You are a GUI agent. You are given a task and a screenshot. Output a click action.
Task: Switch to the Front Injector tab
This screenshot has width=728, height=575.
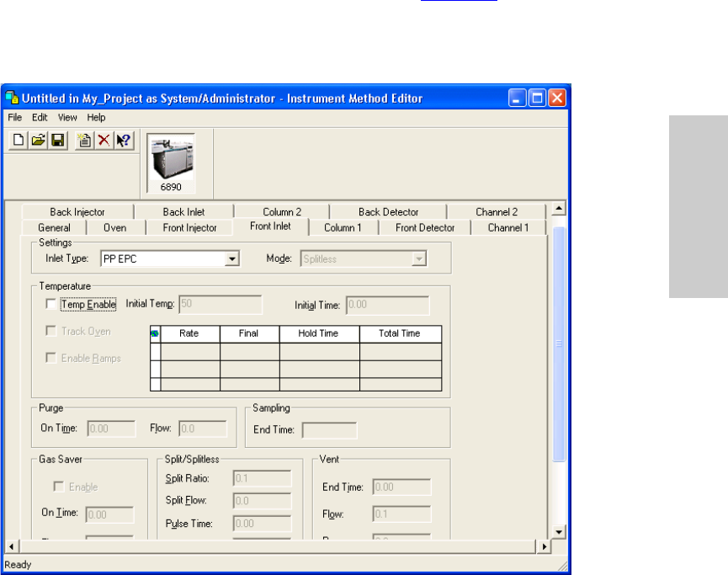pyautogui.click(x=189, y=227)
